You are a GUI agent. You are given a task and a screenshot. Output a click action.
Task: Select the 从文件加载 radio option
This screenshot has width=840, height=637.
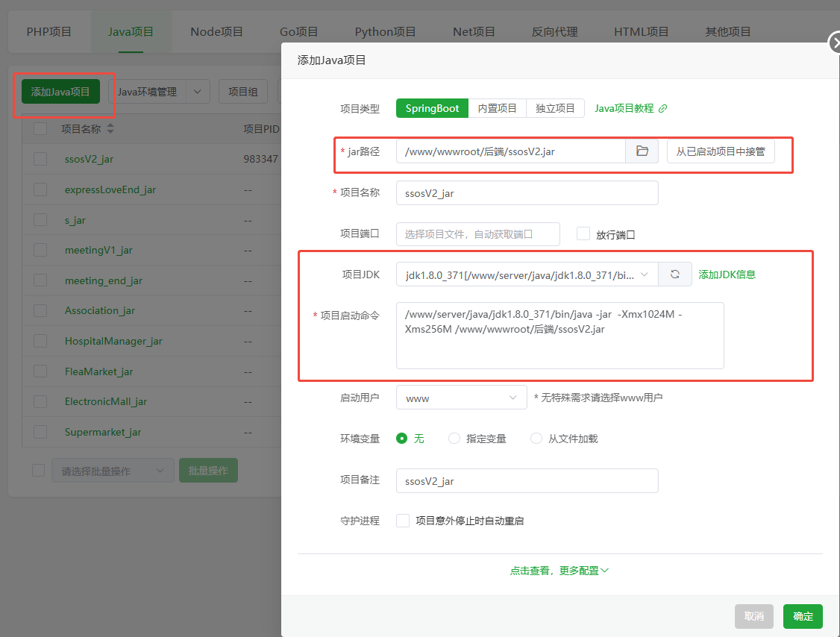536,439
